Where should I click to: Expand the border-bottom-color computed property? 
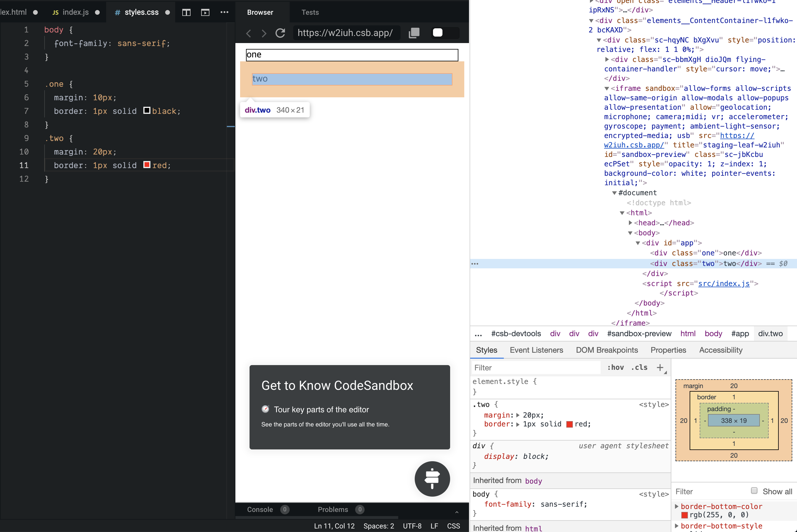click(677, 506)
